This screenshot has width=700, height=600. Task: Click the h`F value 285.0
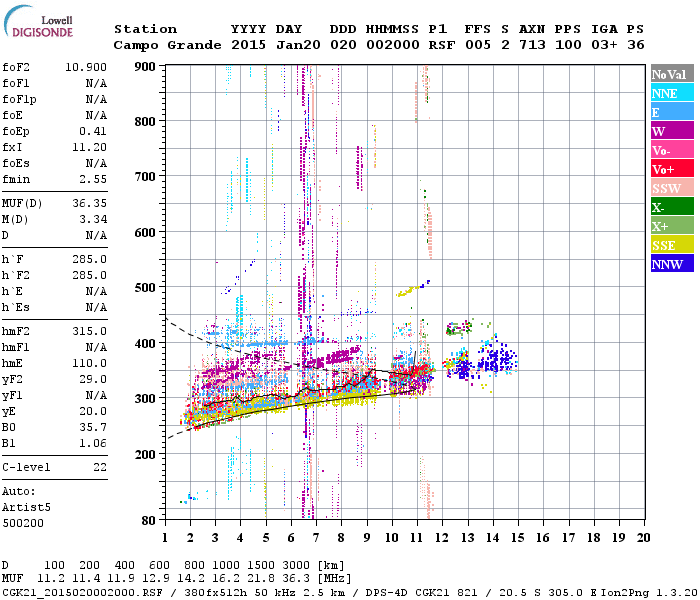pos(89,259)
